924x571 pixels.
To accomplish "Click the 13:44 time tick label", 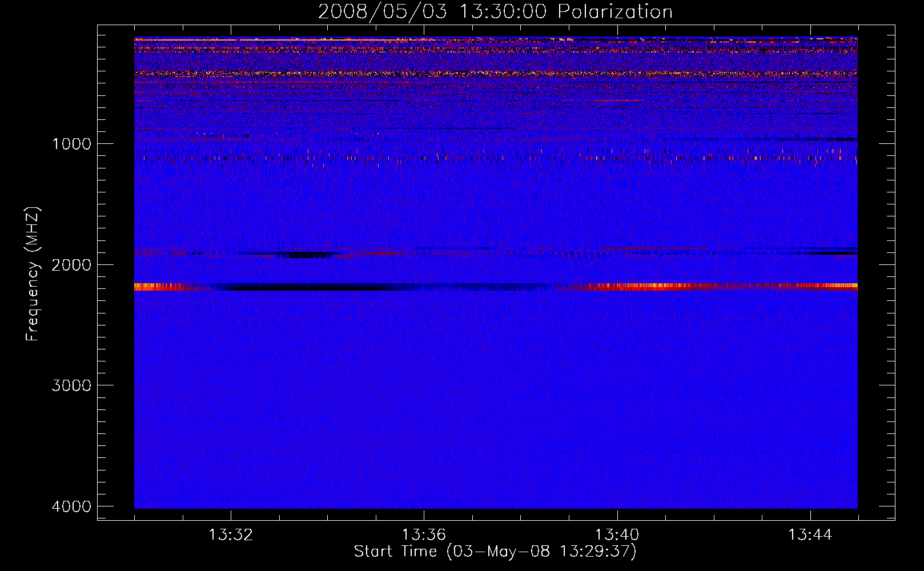I will [x=810, y=535].
